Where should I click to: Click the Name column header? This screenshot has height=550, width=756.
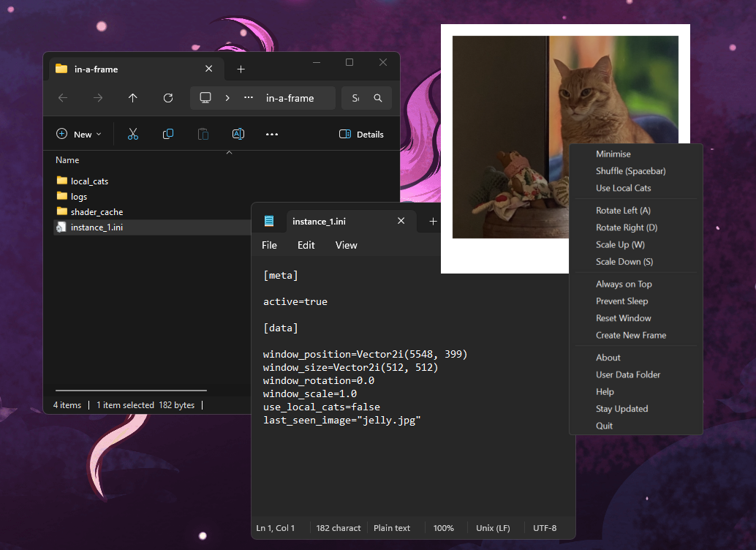pos(67,159)
